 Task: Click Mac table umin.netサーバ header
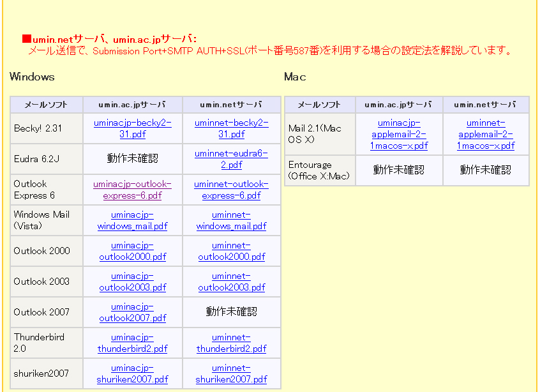pos(486,105)
